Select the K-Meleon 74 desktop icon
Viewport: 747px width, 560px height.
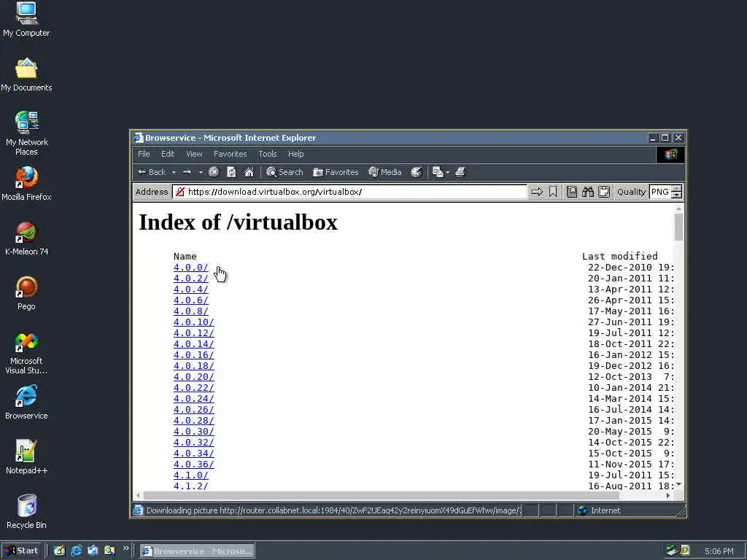[26, 238]
